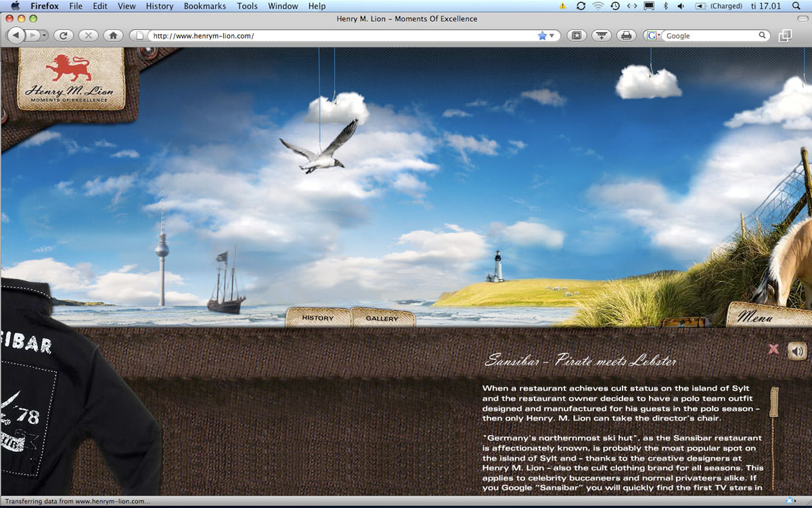Viewport: 812px width, 508px height.
Task: Open the View menu
Action: [127, 6]
